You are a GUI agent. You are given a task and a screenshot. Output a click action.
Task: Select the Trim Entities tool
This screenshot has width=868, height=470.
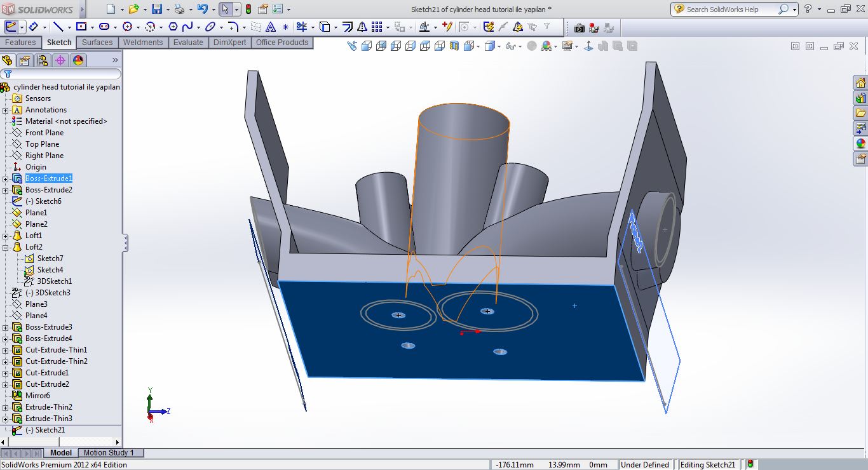coord(301,27)
